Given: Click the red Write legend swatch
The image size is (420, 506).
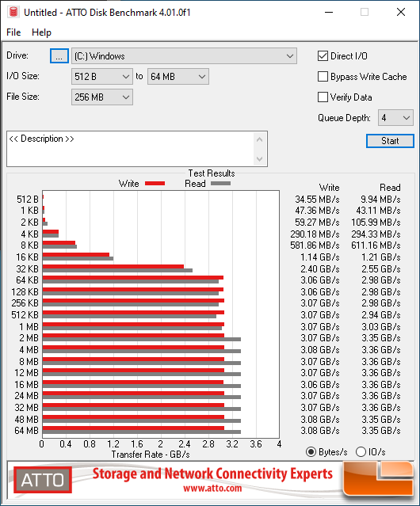Looking at the screenshot, I should click(155, 183).
